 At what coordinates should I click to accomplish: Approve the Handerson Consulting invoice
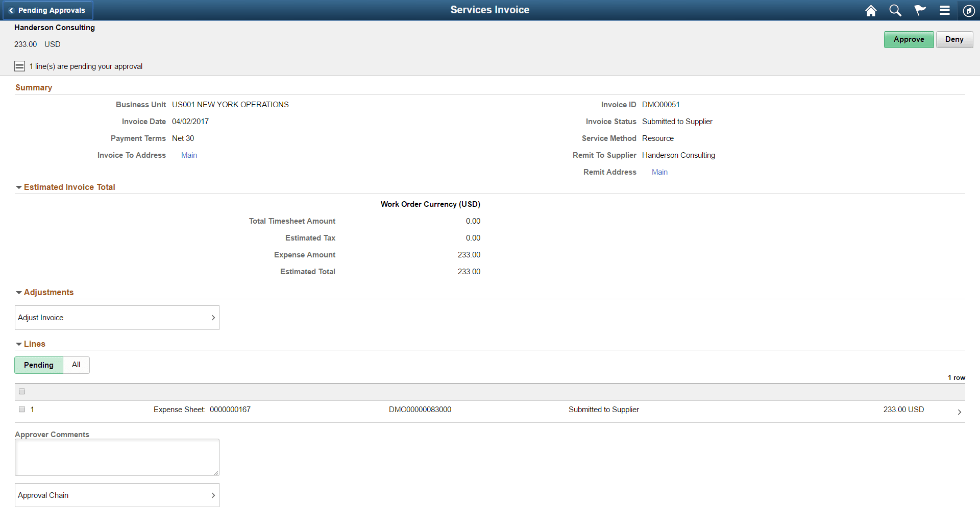[x=909, y=39]
